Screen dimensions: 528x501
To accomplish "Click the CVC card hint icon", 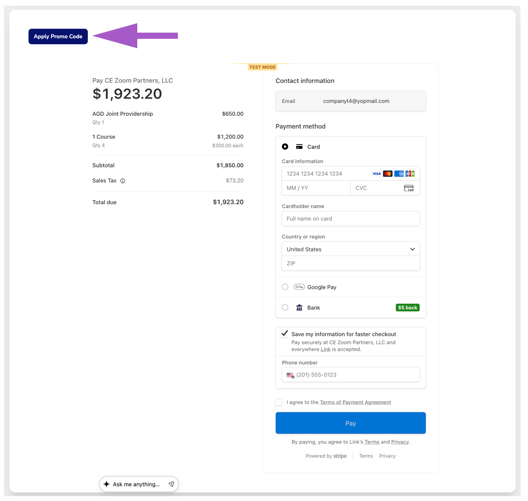I will tap(409, 188).
